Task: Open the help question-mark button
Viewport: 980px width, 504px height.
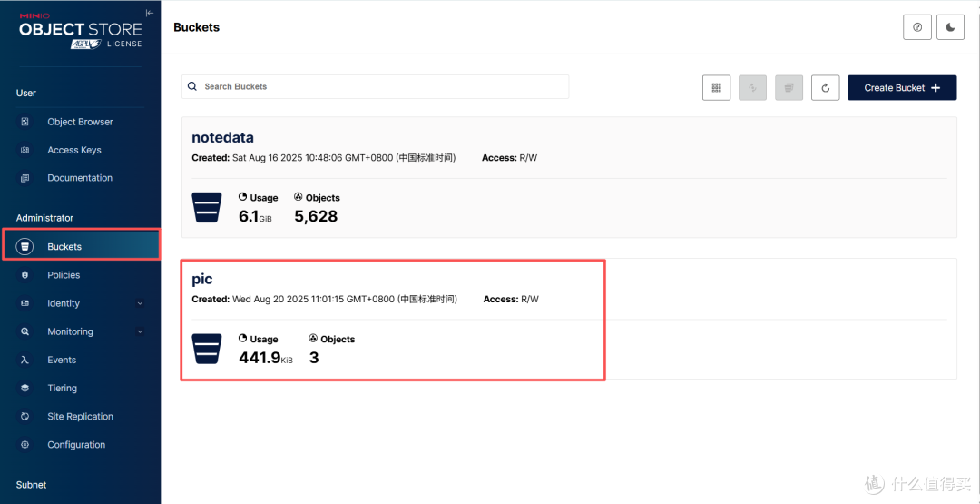Action: pos(917,27)
